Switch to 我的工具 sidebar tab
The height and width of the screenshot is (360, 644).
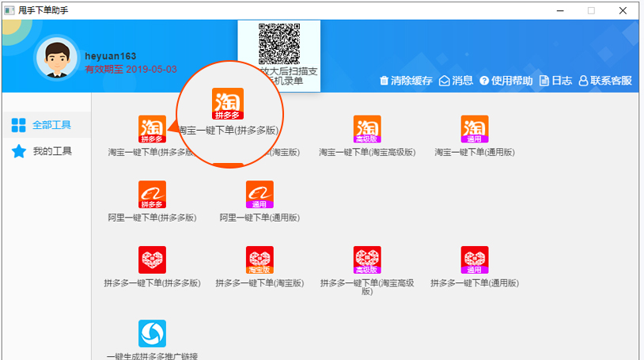click(47, 151)
